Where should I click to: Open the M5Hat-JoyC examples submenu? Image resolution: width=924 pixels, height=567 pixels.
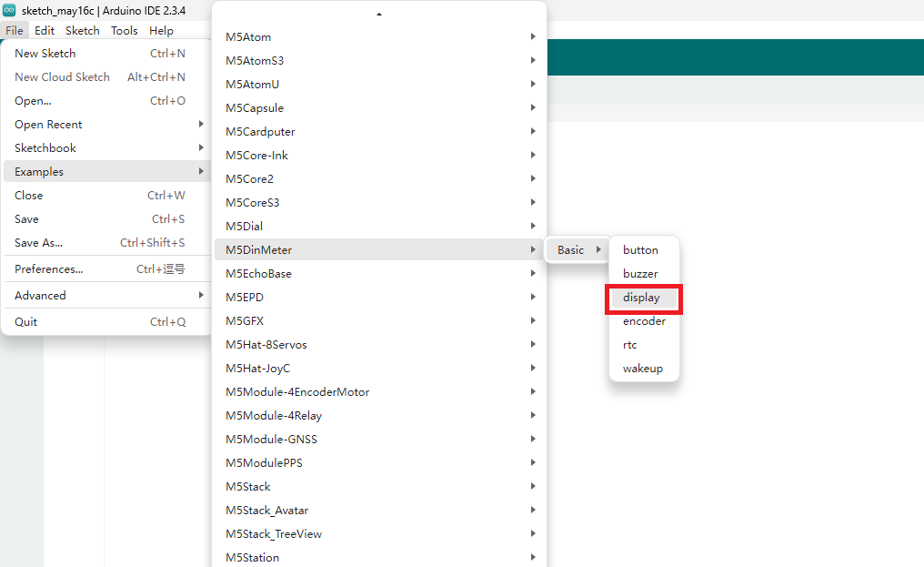tap(379, 368)
